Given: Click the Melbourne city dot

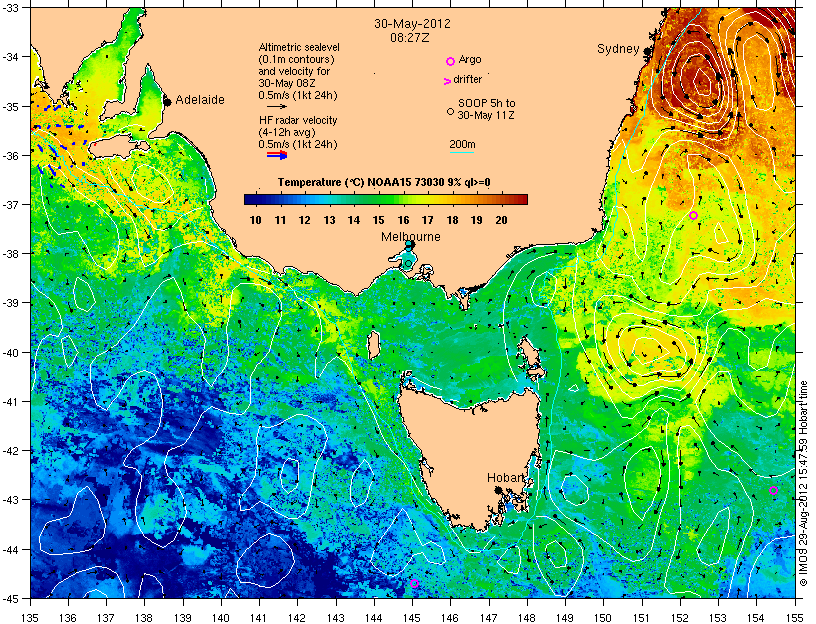Looking at the screenshot, I should pos(410,245).
